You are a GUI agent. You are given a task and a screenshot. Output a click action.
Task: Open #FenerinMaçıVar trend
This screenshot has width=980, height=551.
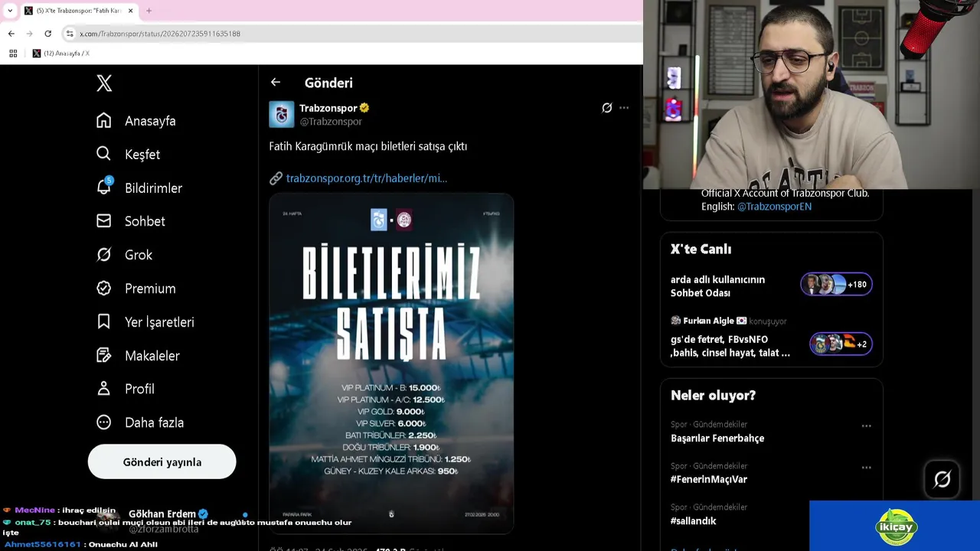(x=709, y=479)
